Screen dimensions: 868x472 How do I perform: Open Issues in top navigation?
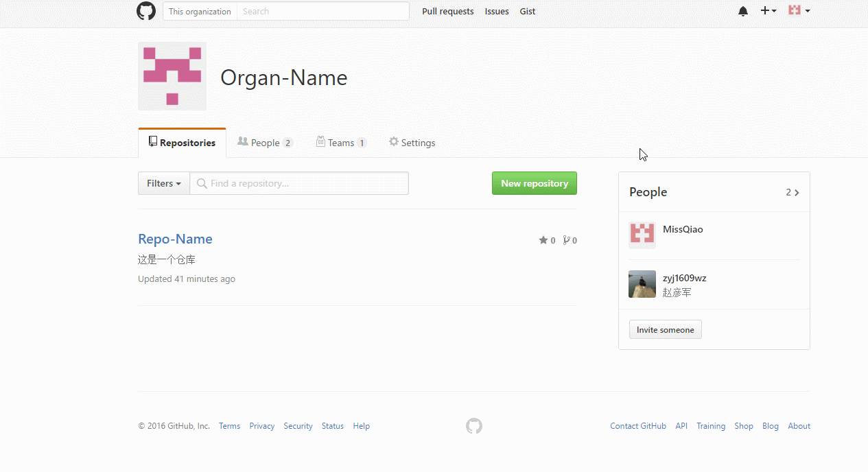(x=497, y=11)
